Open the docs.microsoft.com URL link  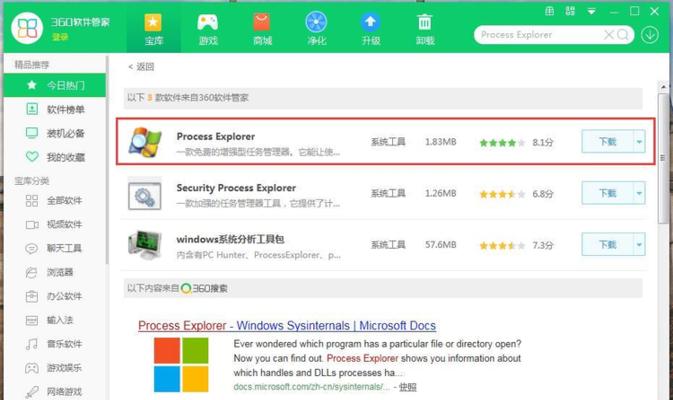[311, 387]
